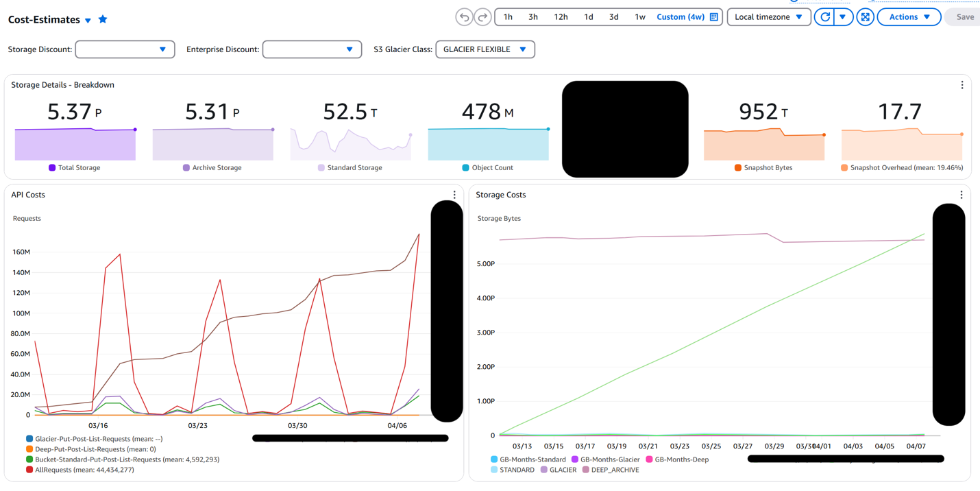Select the 1d time range

(589, 16)
